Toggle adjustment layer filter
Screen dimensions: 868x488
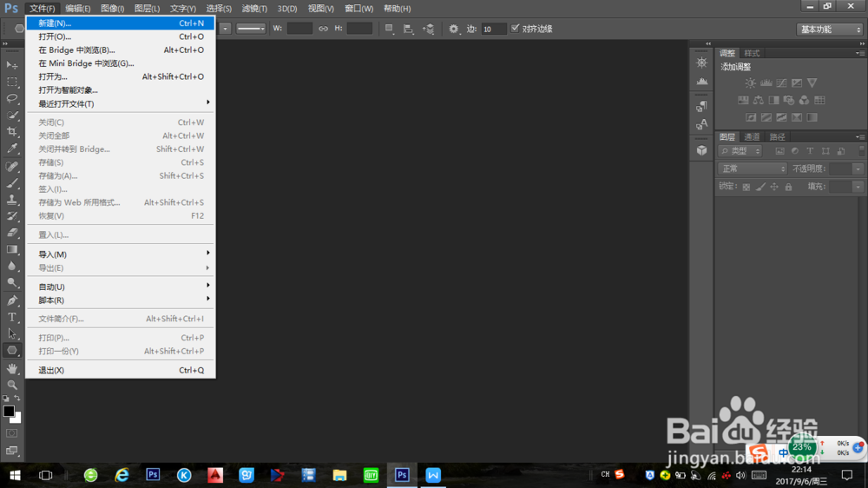pos(795,151)
